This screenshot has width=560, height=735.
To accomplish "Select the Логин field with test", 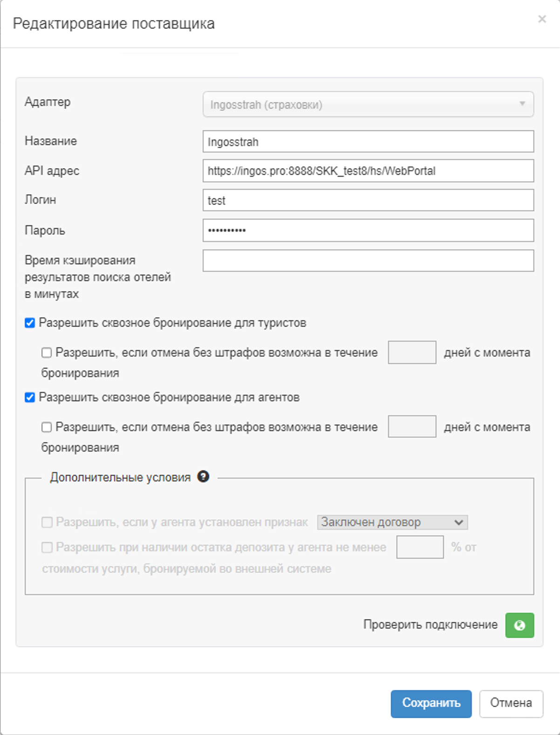I will (x=368, y=200).
